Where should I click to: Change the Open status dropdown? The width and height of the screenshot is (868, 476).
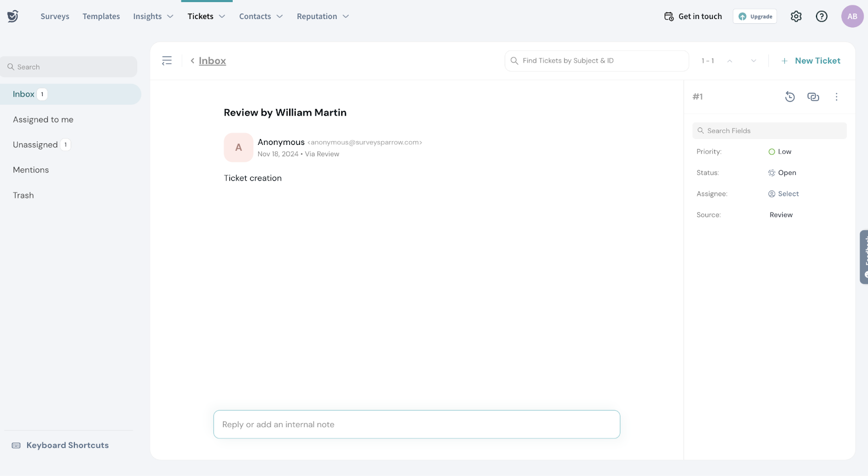tap(782, 173)
